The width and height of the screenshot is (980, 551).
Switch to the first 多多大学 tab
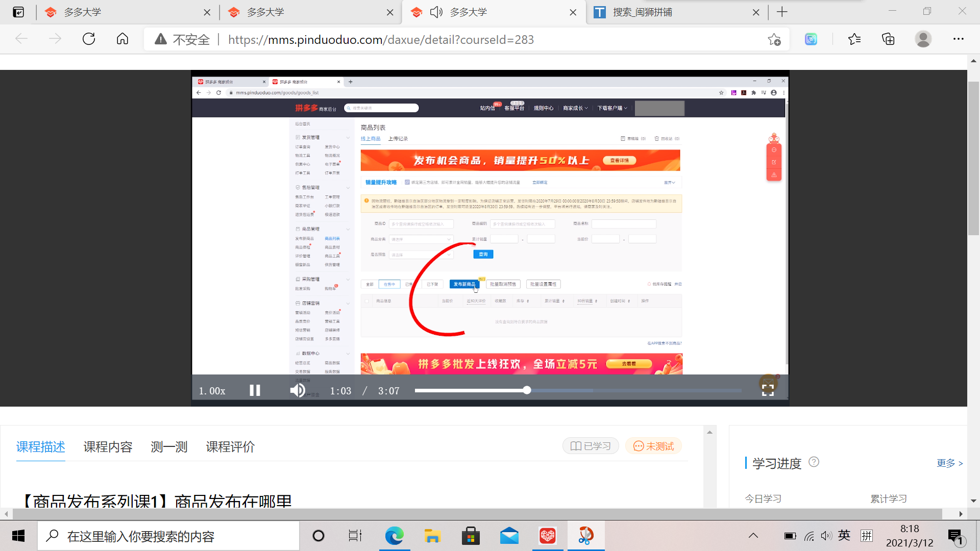(128, 12)
